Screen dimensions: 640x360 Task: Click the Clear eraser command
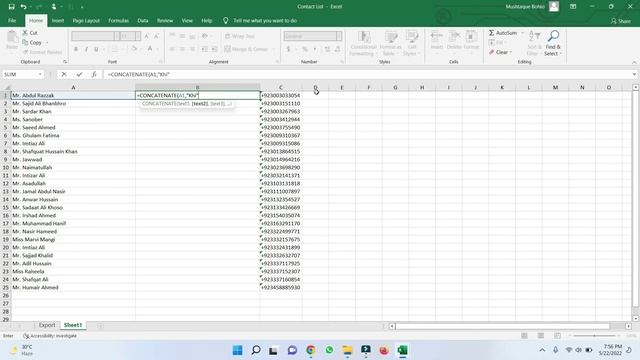[499, 52]
